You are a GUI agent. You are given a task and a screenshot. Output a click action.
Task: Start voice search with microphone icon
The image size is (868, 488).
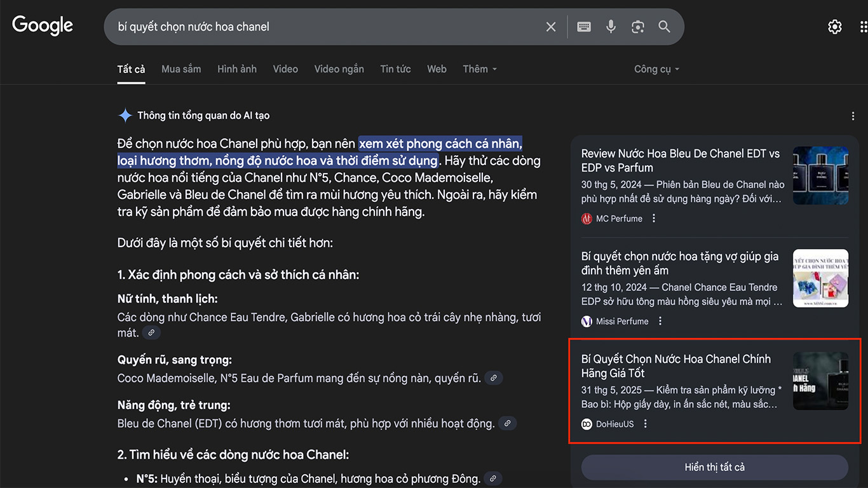pyautogui.click(x=611, y=27)
